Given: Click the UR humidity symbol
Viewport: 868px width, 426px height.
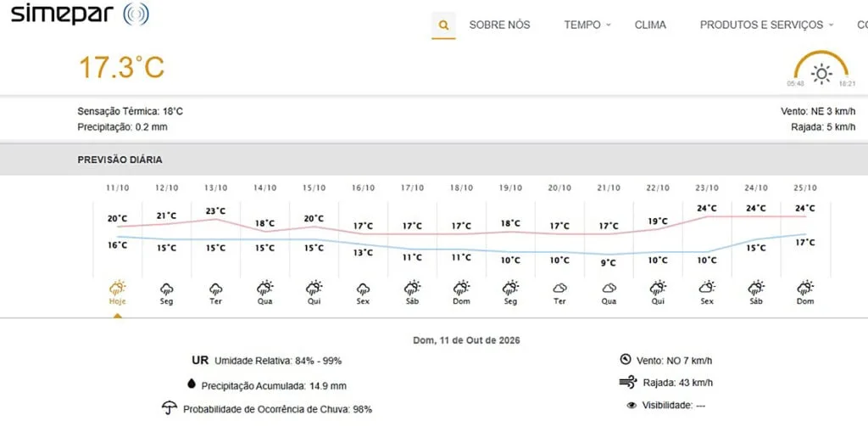Looking at the screenshot, I should point(200,361).
